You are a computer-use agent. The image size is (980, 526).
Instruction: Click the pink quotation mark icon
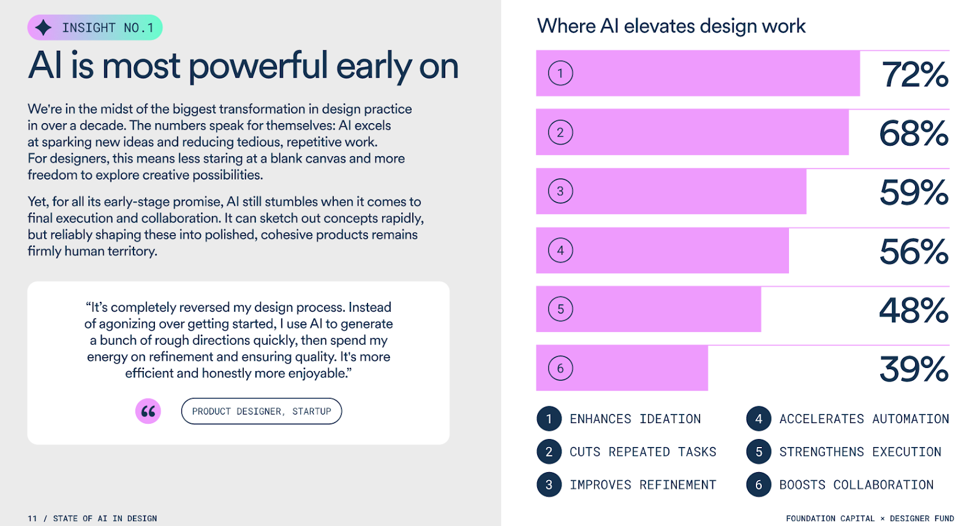tap(148, 411)
